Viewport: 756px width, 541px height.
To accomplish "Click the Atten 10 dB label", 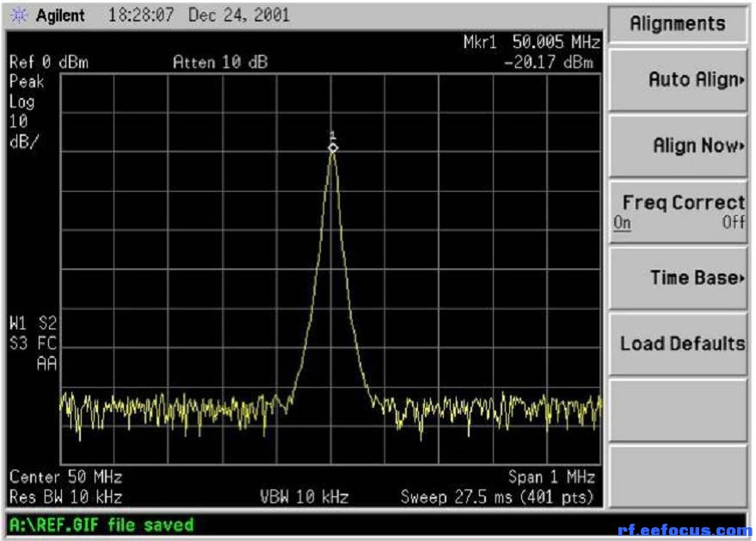I will (x=220, y=62).
